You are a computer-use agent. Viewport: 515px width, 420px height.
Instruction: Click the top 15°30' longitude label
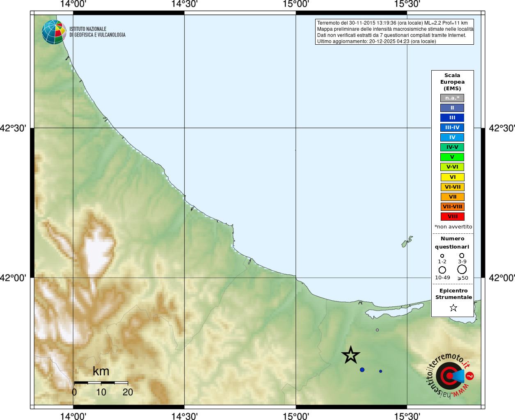coord(407,4)
